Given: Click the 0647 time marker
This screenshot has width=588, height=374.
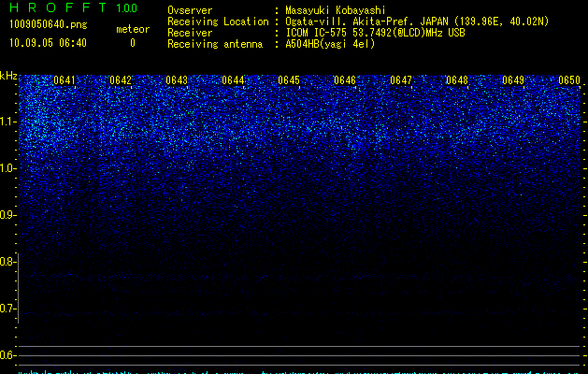Looking at the screenshot, I should click(x=401, y=80).
